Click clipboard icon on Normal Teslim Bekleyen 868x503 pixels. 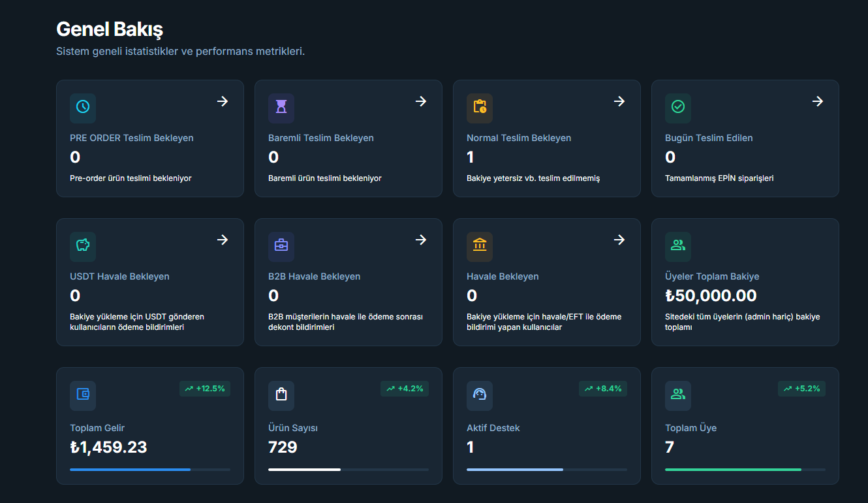480,108
